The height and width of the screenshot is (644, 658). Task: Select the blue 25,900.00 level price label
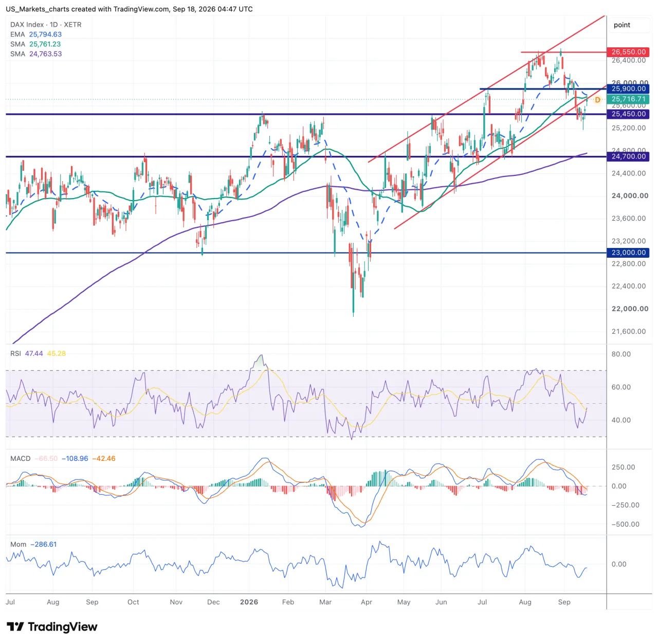[628, 89]
